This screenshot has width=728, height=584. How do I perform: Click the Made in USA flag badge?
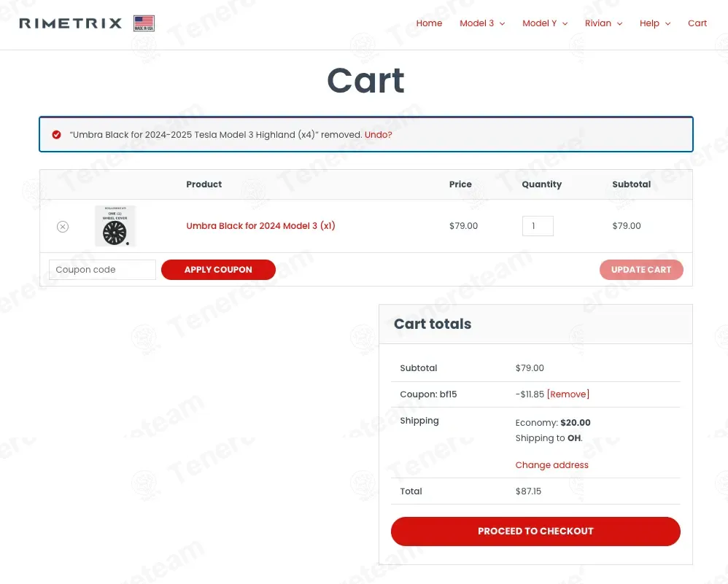pyautogui.click(x=144, y=23)
